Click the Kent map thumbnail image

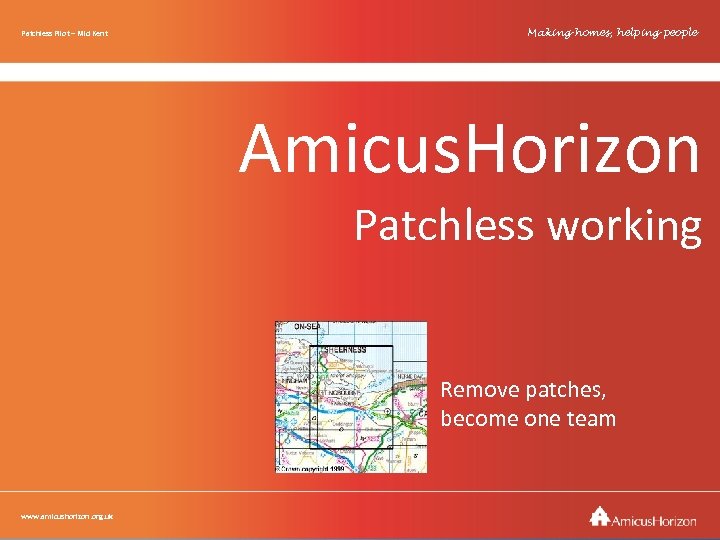coord(351,397)
